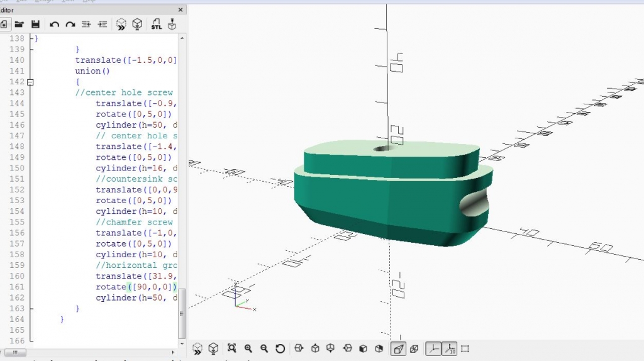Switch to the Left view
This screenshot has height=361, width=644.
tap(347, 348)
